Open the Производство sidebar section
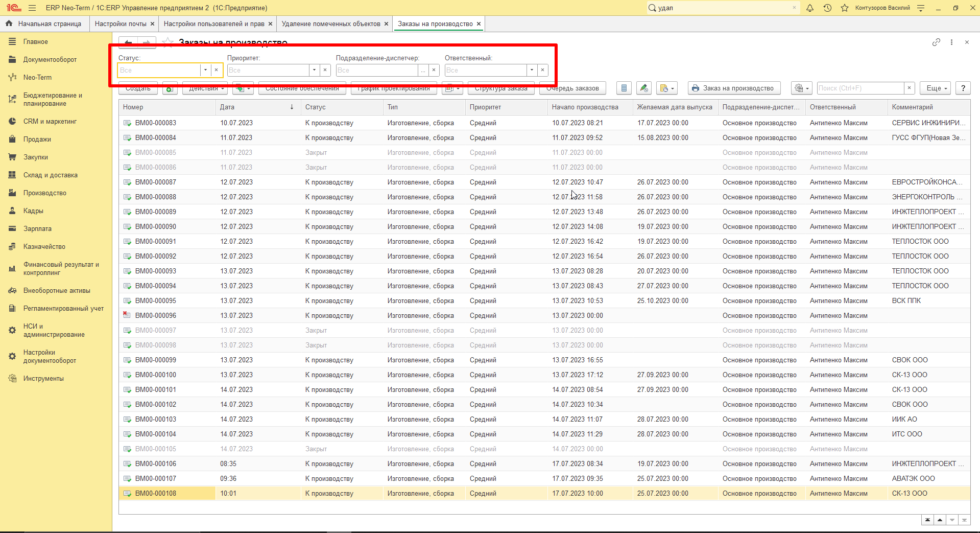This screenshot has width=980, height=533. click(45, 193)
